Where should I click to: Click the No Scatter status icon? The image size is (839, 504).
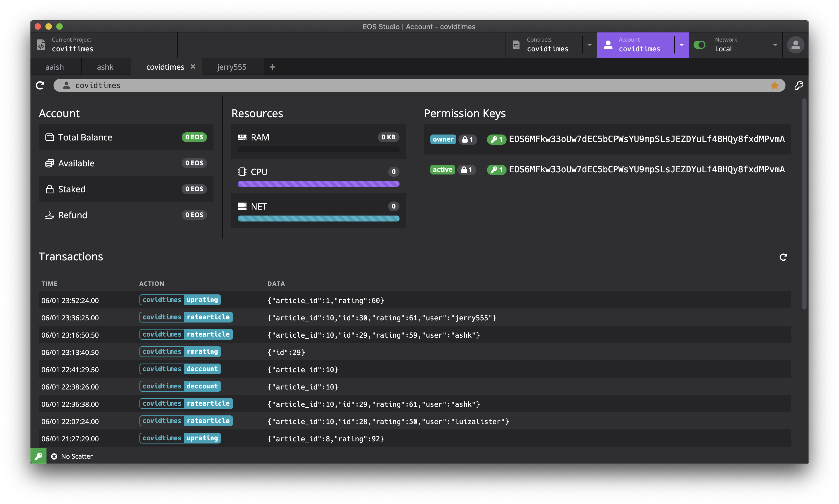tap(54, 456)
